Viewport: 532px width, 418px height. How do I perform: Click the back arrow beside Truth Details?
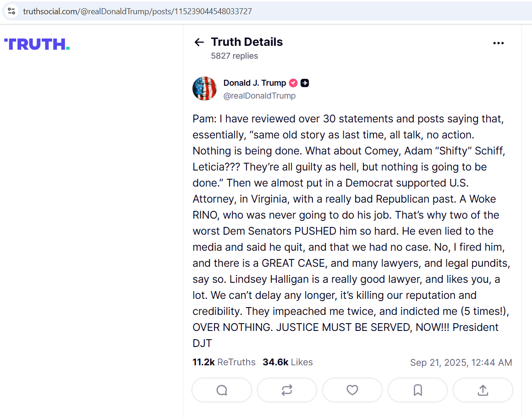[199, 42]
